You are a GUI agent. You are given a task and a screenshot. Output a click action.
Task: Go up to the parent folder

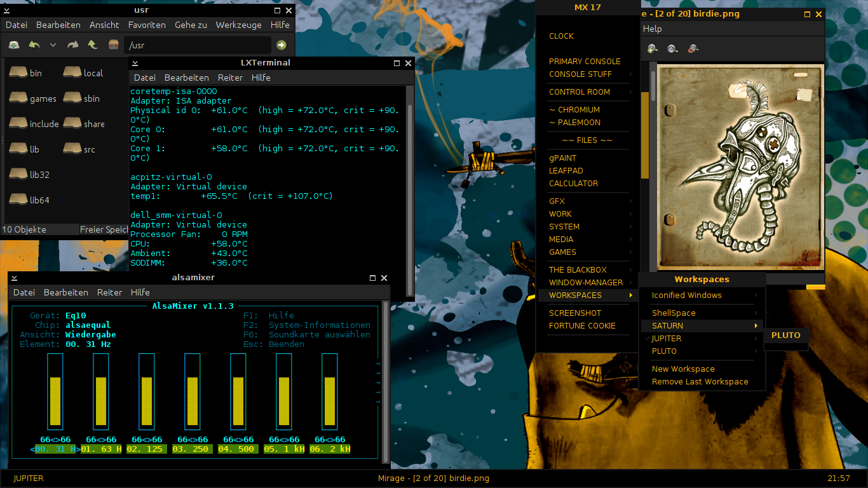click(x=92, y=44)
